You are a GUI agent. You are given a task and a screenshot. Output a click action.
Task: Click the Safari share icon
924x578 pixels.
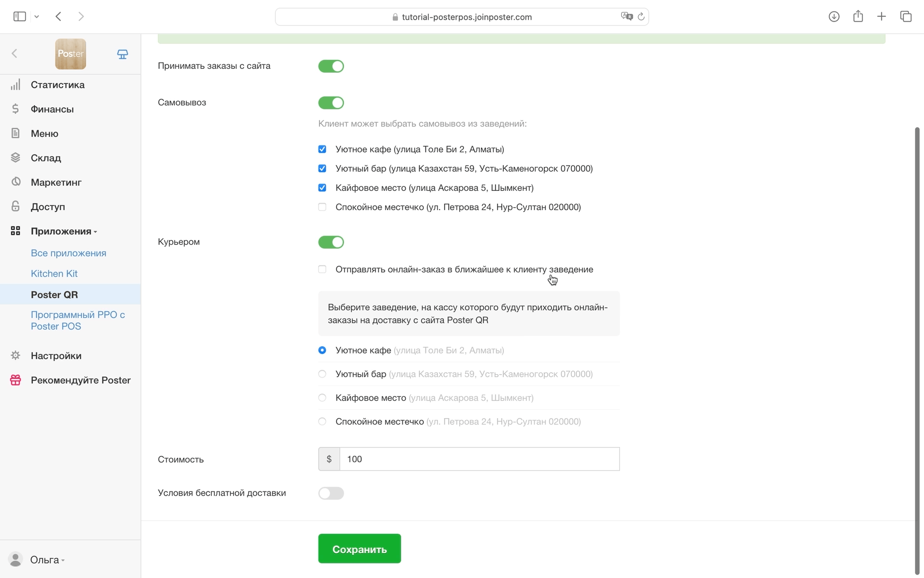[858, 16]
